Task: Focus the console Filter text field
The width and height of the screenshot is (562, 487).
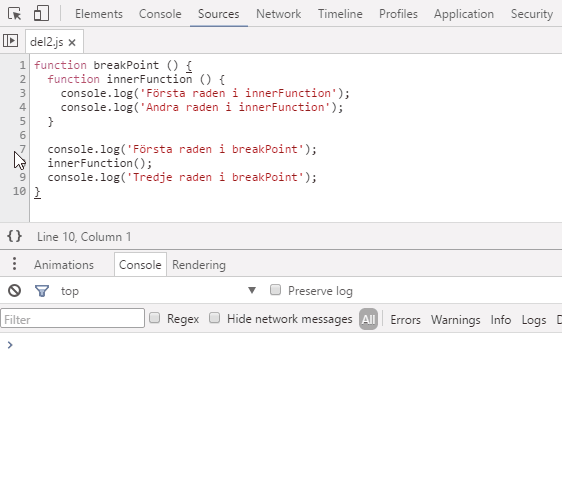Action: [73, 318]
